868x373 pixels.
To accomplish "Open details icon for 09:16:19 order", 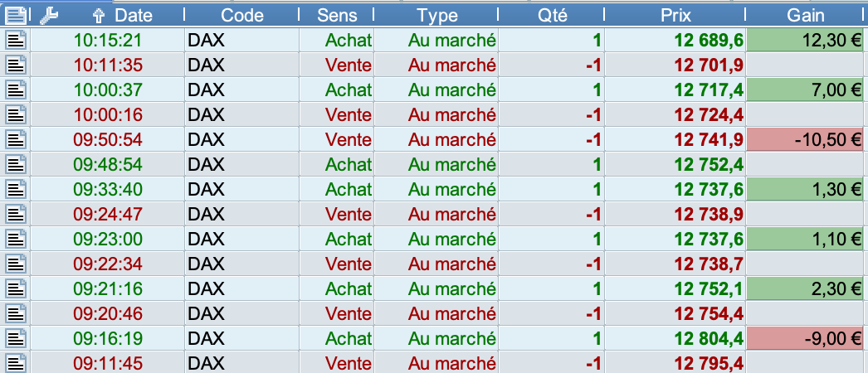I will [x=16, y=338].
